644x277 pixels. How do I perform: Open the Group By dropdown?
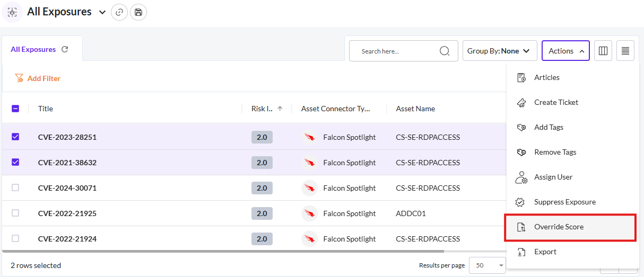click(500, 51)
